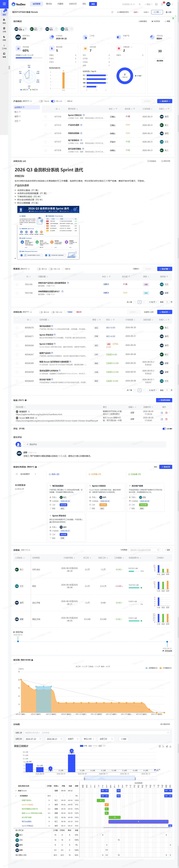Collapse 未关联需求 row in gantt tree
The image size is (179, 868).
tap(16, 796)
